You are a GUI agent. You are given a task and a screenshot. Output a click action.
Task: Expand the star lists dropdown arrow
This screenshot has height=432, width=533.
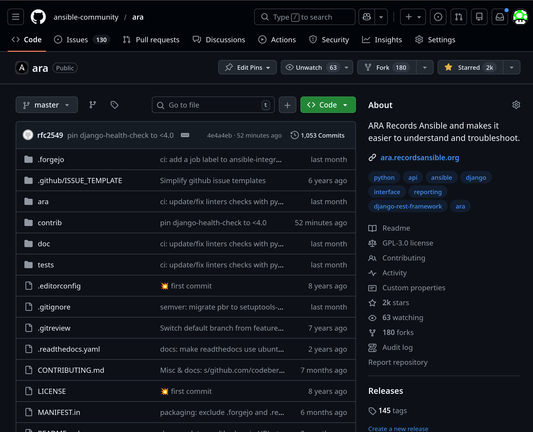512,68
